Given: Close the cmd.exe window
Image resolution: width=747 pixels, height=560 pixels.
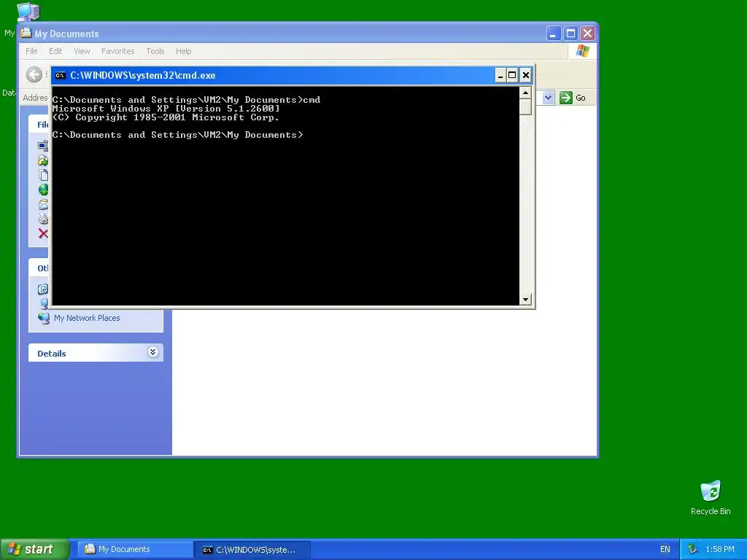Looking at the screenshot, I should pyautogui.click(x=525, y=75).
